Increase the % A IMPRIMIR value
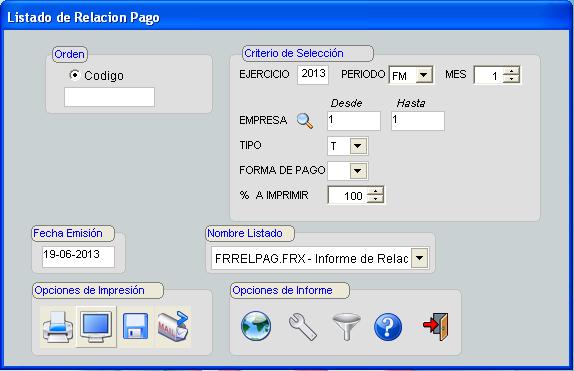The image size is (574, 371). pyautogui.click(x=375, y=191)
